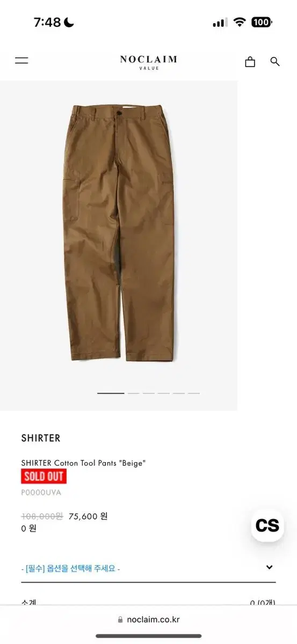
Task: Tap the noclaim.co.kr address bar
Action: pos(148,620)
